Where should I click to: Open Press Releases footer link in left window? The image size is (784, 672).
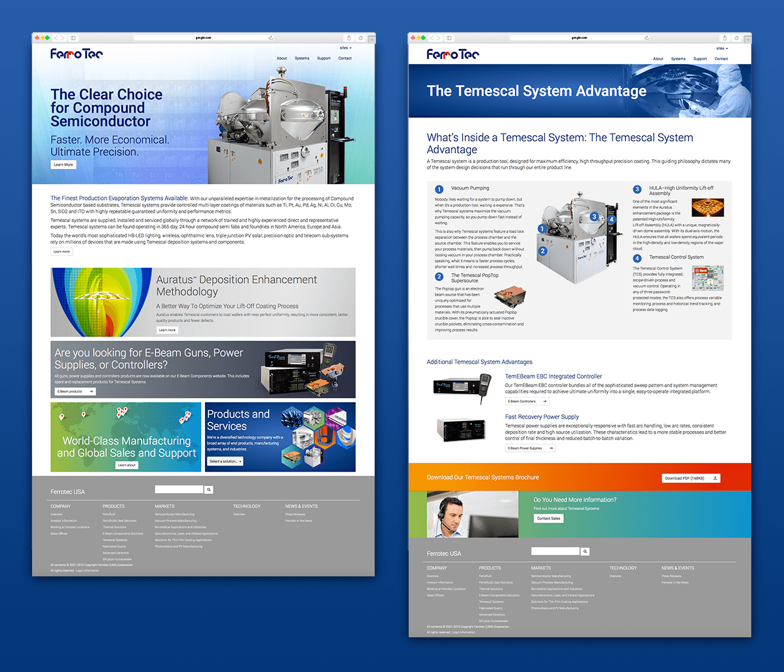click(295, 514)
